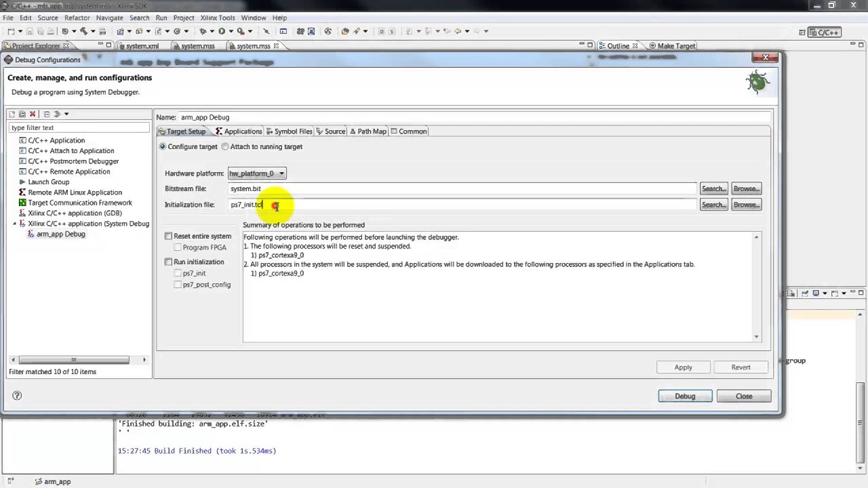Open the Refactor menu
This screenshot has height=488, width=868.
tap(77, 18)
